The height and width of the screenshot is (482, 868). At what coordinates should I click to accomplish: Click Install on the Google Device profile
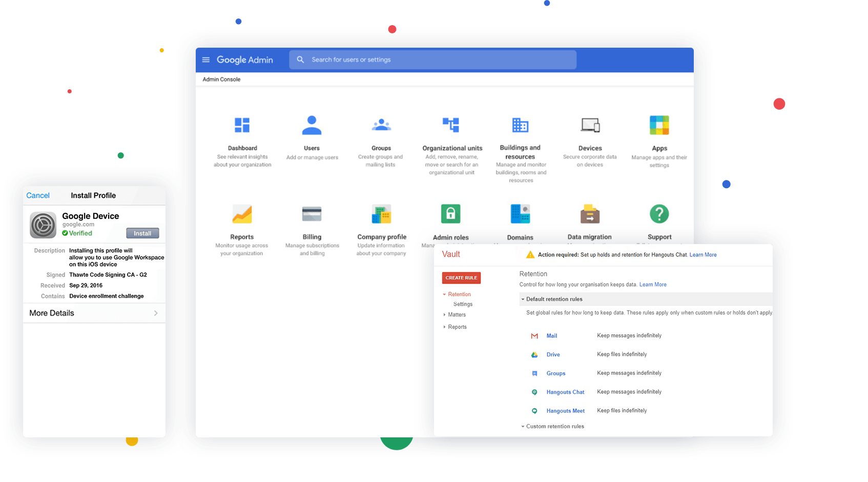(142, 233)
